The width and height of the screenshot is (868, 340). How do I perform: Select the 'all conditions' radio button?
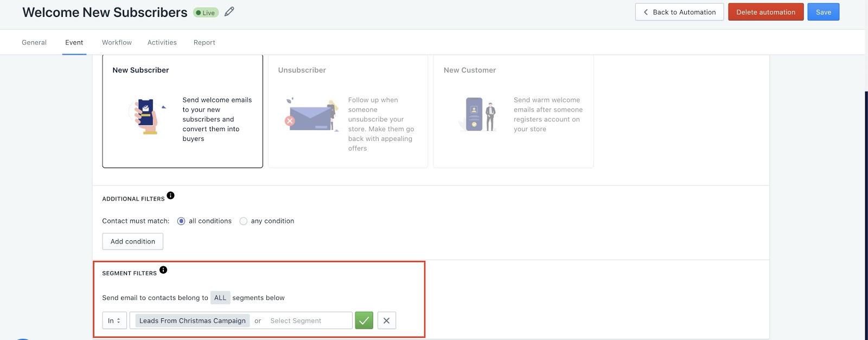click(181, 221)
